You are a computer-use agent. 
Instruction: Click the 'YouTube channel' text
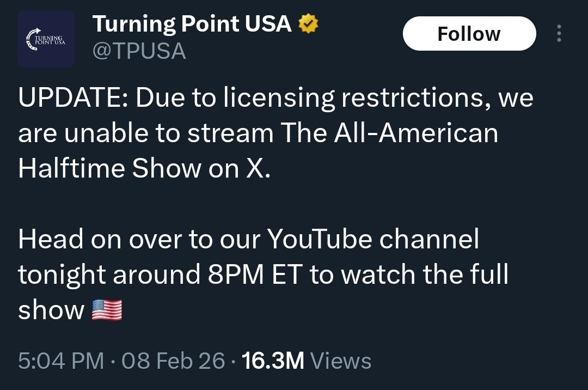373,240
